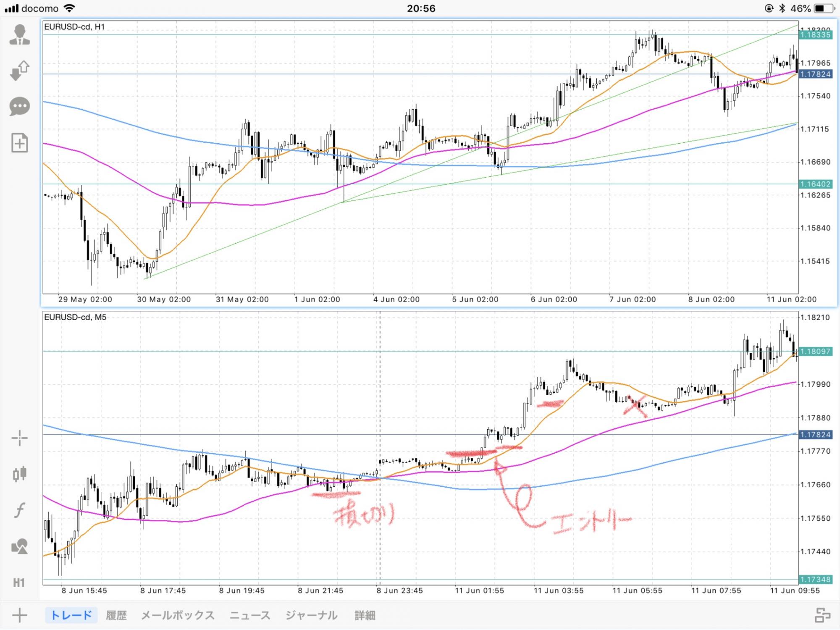This screenshot has height=630, width=840.
Task: Click the 1.15415 price scale value
Action: tap(815, 261)
